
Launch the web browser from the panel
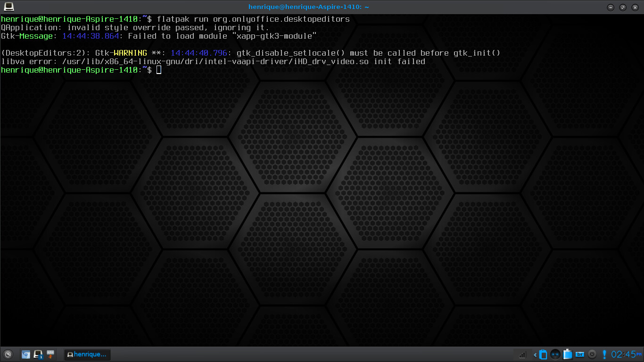click(26, 354)
